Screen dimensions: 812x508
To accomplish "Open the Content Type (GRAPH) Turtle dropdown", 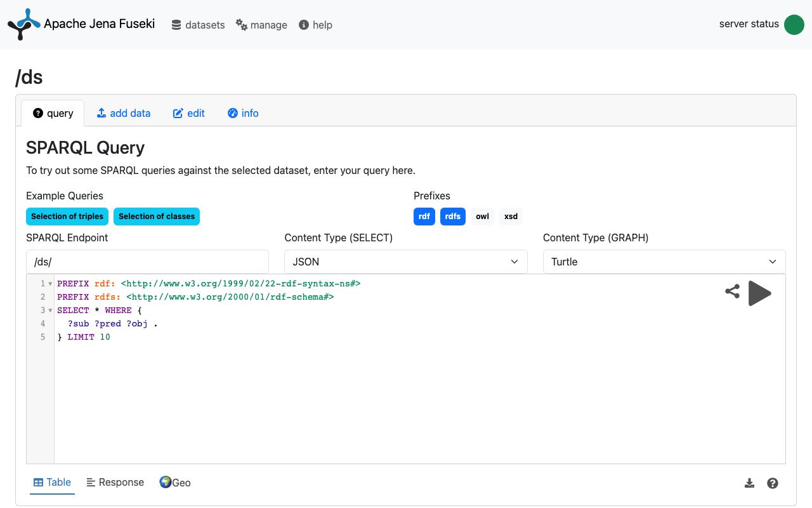I will pyautogui.click(x=664, y=262).
